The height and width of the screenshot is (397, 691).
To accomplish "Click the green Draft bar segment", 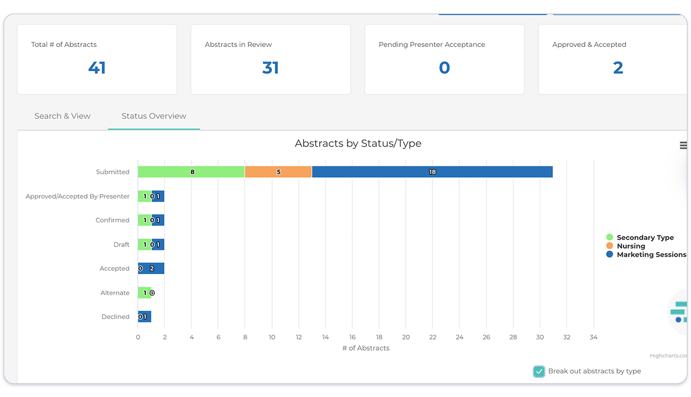I will pyautogui.click(x=144, y=244).
